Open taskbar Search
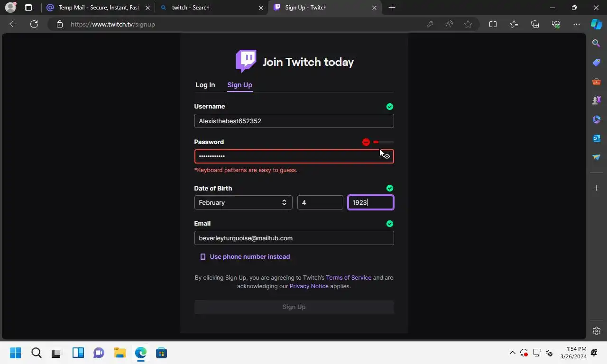The width and height of the screenshot is (607, 364). tap(37, 353)
